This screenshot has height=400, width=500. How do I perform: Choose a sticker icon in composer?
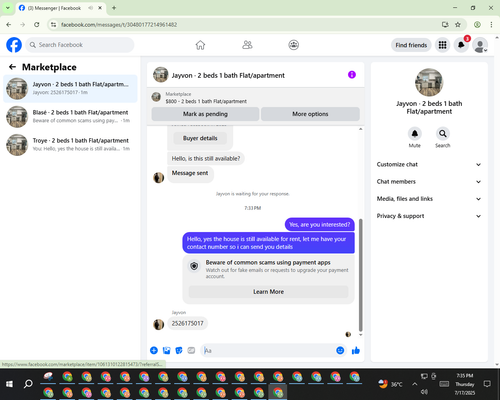point(179,350)
